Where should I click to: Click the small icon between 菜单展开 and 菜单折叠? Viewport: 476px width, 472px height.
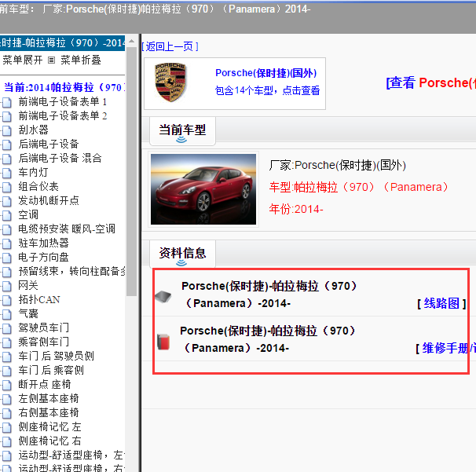pos(51,60)
